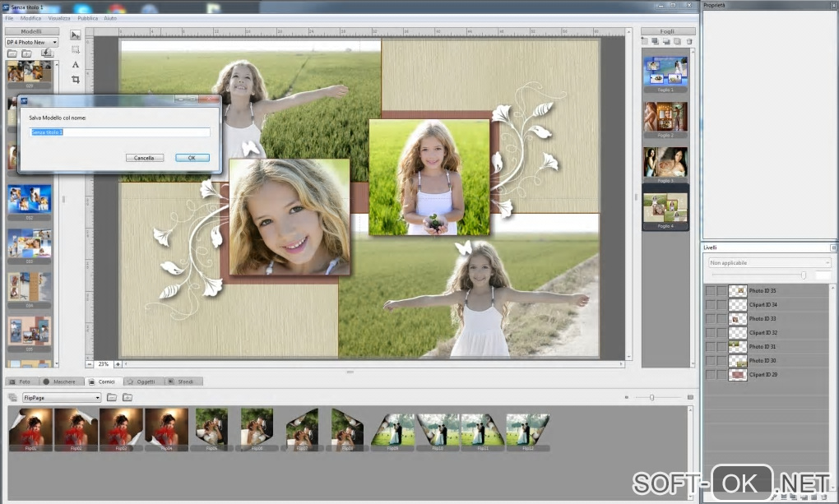The image size is (839, 504).
Task: Select the arrow selection tool
Action: click(x=76, y=35)
